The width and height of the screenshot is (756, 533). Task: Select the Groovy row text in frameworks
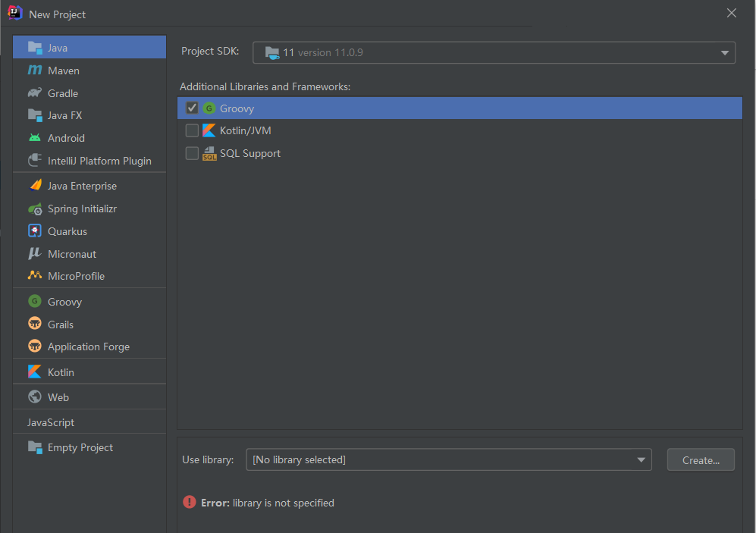click(237, 108)
